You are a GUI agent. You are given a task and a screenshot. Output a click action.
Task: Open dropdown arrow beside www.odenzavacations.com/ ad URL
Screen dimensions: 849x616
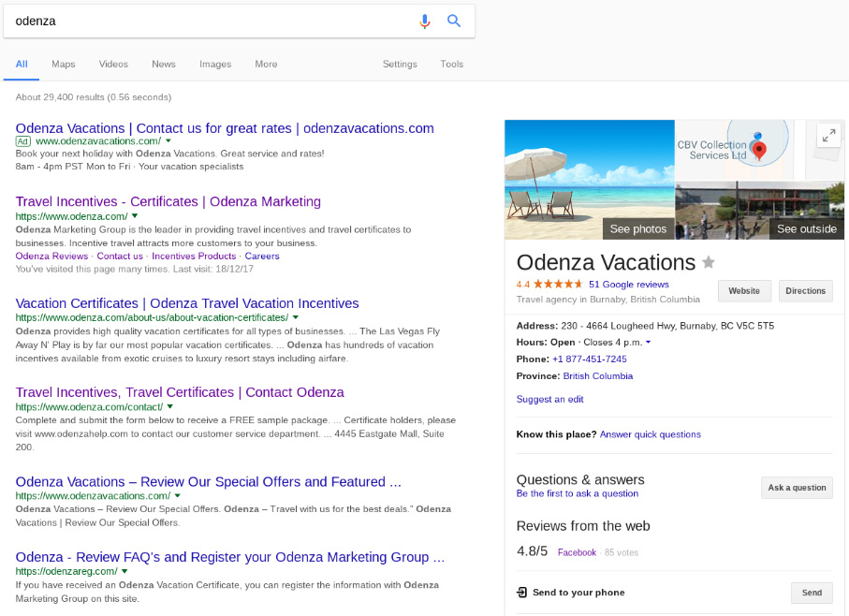(x=168, y=140)
